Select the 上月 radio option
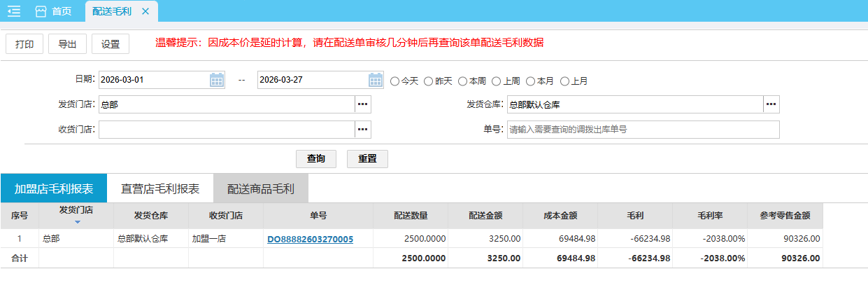868x283 pixels. (x=565, y=81)
